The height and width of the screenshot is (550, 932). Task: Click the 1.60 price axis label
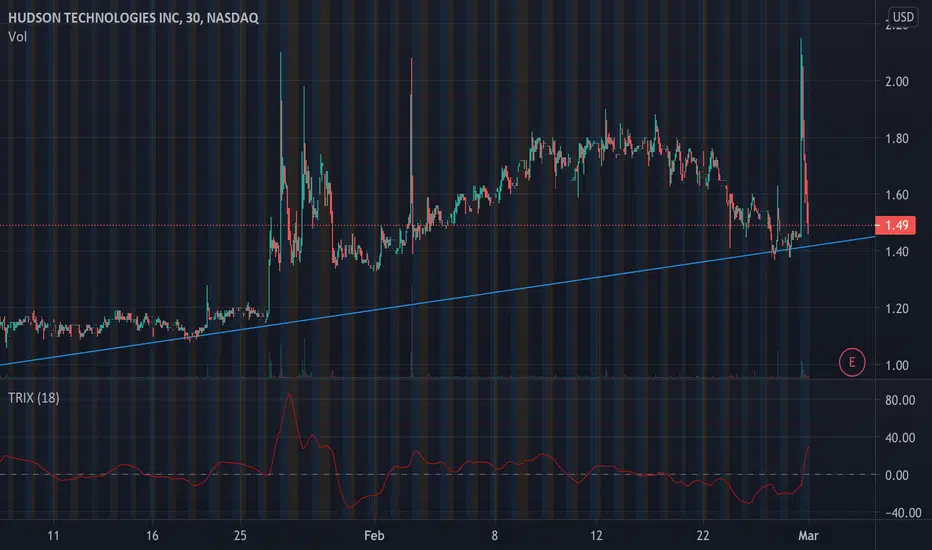point(897,195)
